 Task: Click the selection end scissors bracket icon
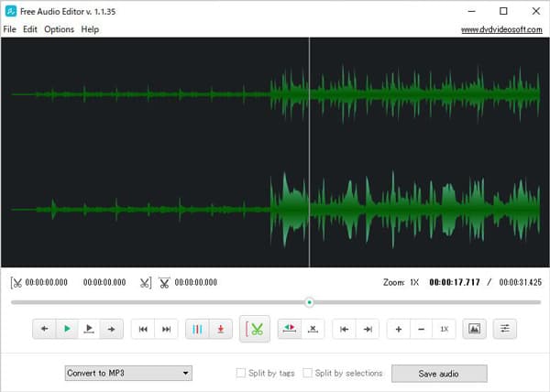click(146, 282)
